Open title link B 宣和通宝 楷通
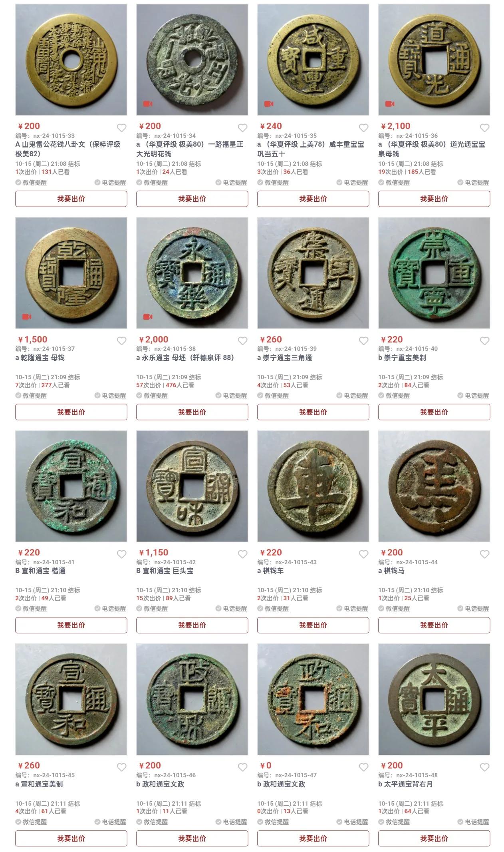The height and width of the screenshot is (852, 504). tap(40, 571)
